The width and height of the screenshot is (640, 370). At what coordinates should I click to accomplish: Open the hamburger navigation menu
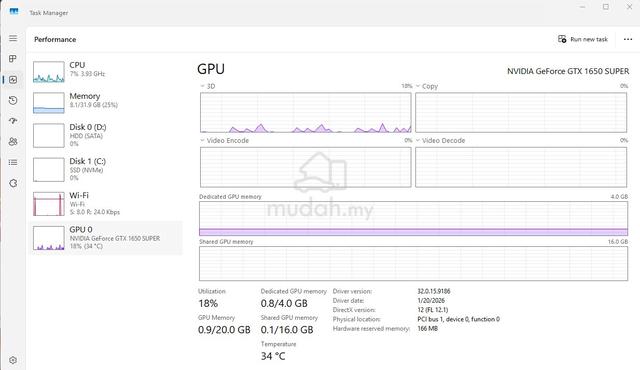pos(13,38)
